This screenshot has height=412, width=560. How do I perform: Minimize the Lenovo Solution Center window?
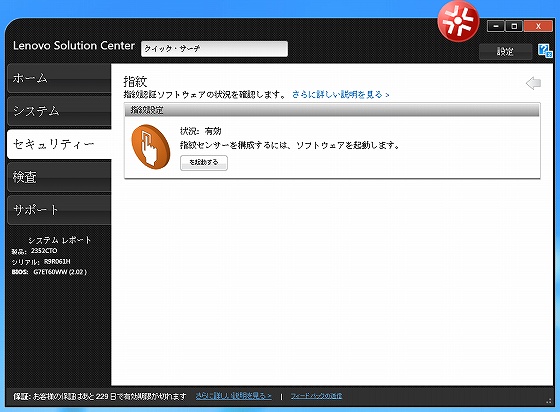pyautogui.click(x=496, y=26)
